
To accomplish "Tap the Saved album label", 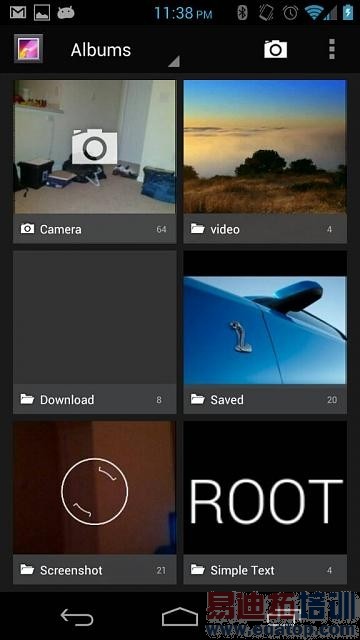I will (227, 400).
